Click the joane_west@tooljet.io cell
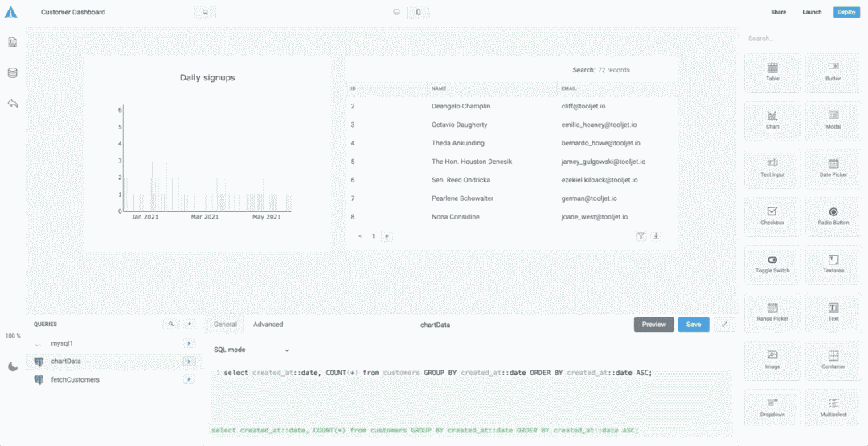Viewport: 868px width, 446px height. point(595,217)
